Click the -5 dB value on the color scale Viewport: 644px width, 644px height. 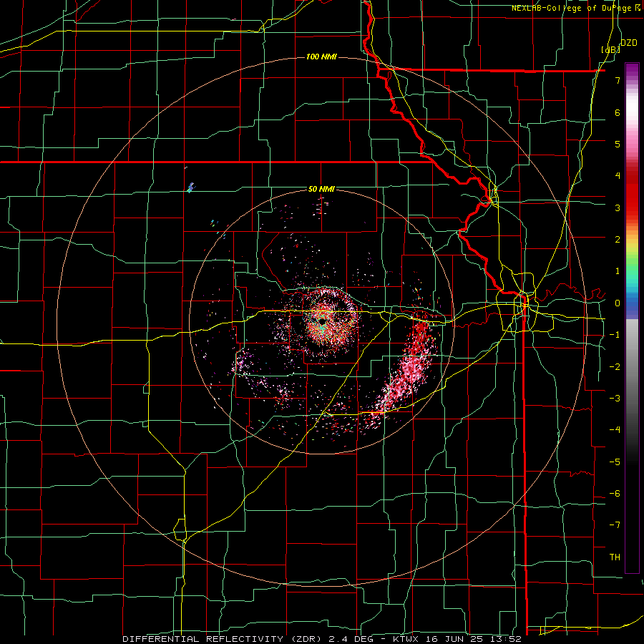(x=615, y=462)
